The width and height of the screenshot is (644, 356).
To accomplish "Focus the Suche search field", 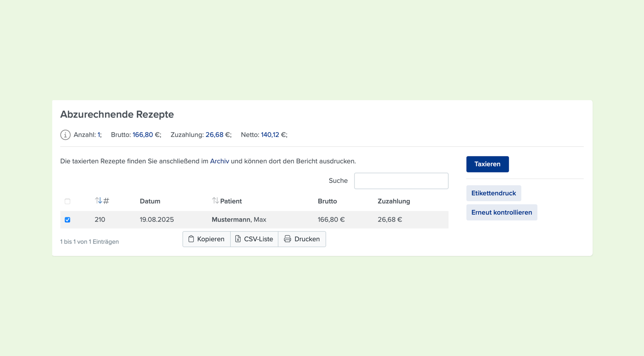I will pyautogui.click(x=401, y=181).
